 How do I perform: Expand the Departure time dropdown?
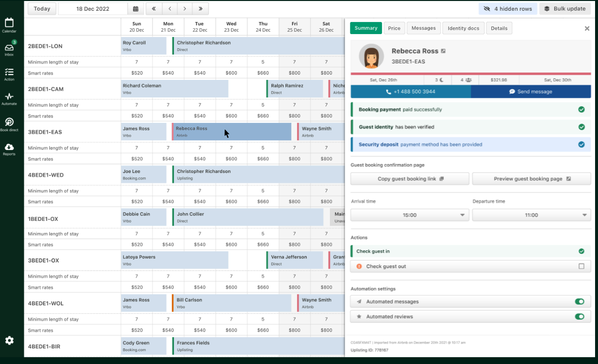point(531,215)
